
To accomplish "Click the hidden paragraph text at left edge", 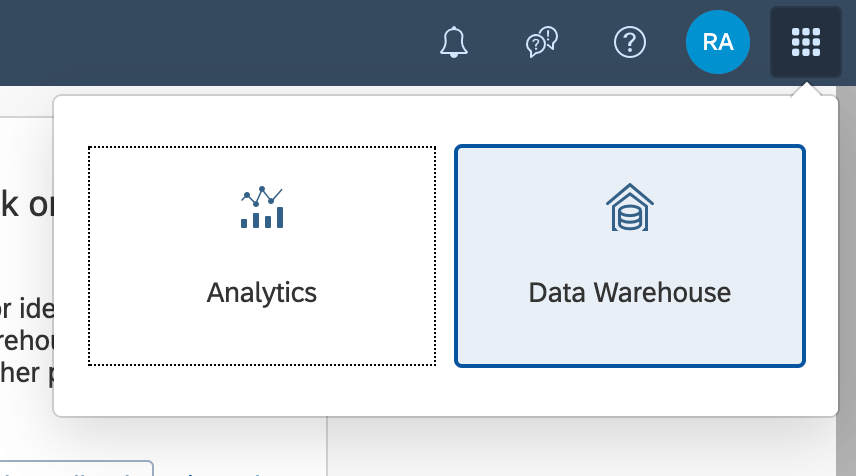I will (x=27, y=341).
